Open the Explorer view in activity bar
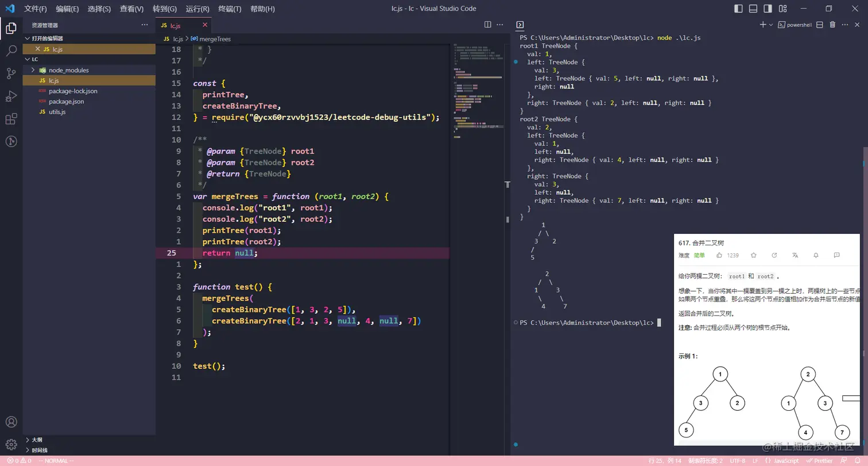Screen dimensions: 868x466 click(x=11, y=28)
